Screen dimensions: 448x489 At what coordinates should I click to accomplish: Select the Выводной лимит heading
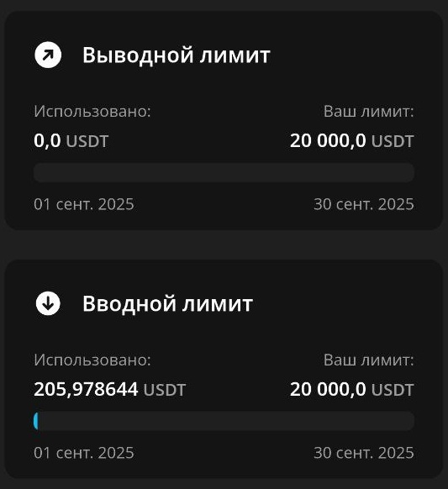tap(177, 55)
